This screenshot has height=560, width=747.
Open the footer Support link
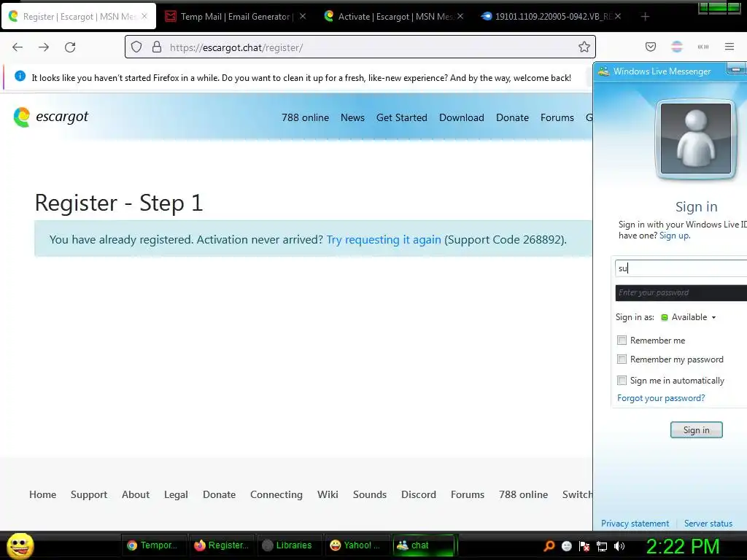click(88, 495)
